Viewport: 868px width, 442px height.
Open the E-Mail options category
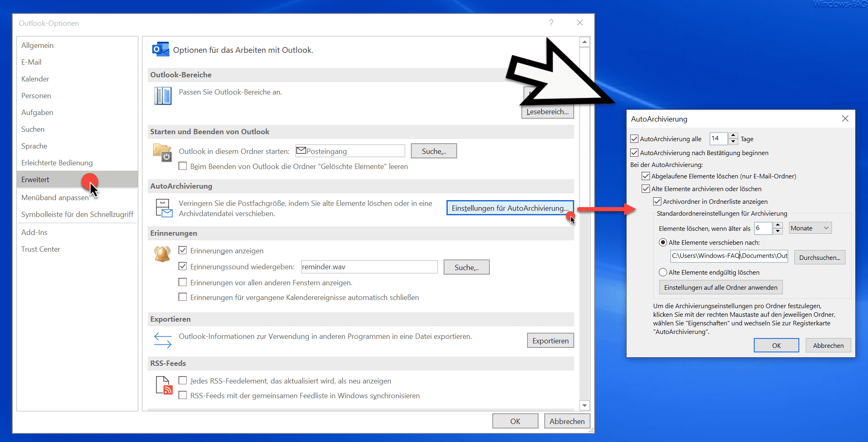point(77,62)
